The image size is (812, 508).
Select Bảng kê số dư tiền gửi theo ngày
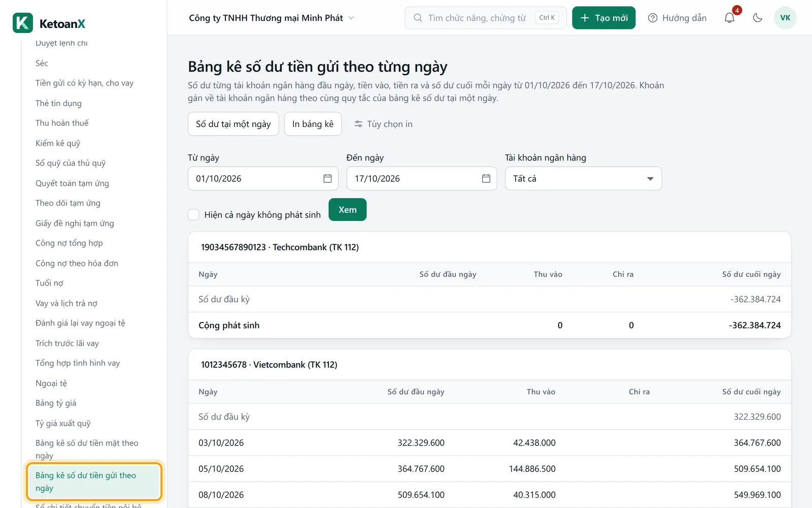(x=94, y=482)
